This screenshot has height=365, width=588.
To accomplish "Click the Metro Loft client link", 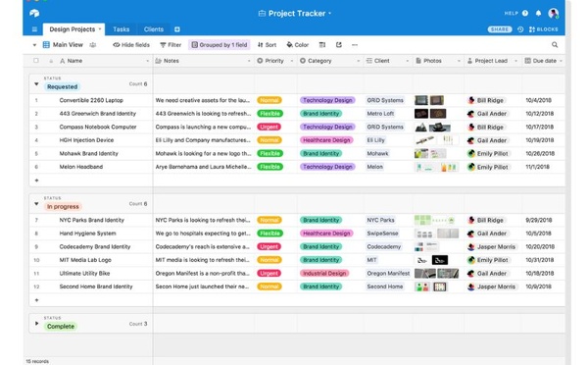I will (380, 114).
